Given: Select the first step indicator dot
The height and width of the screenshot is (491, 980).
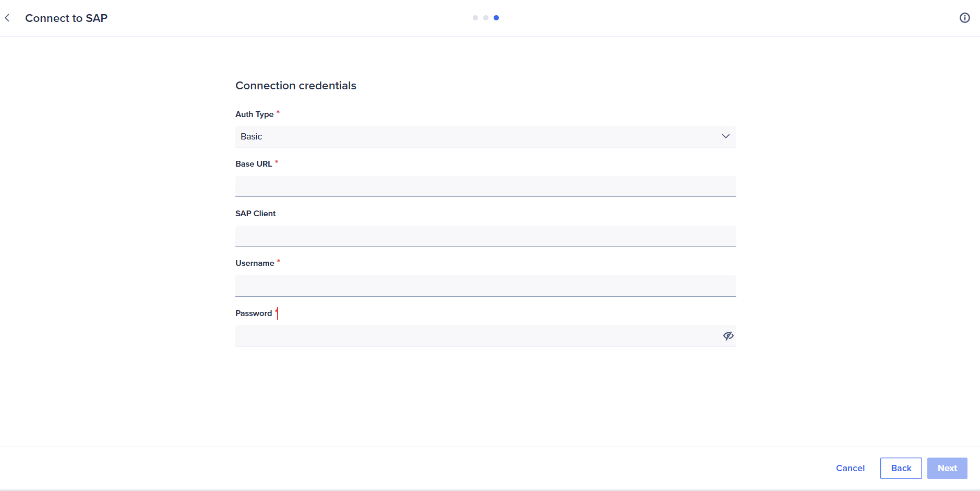Looking at the screenshot, I should coord(475,18).
